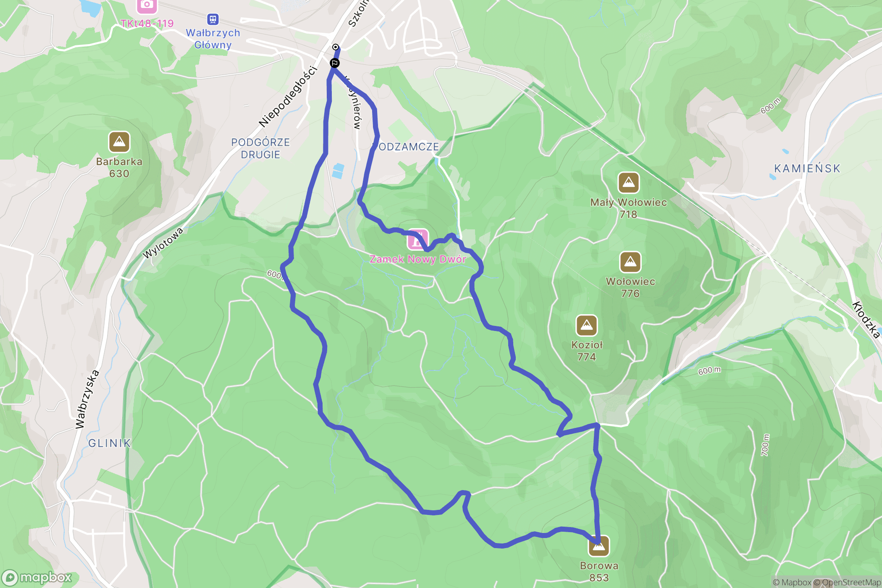Select the PODGÓRZE DRUGIE area label

[x=260, y=148]
